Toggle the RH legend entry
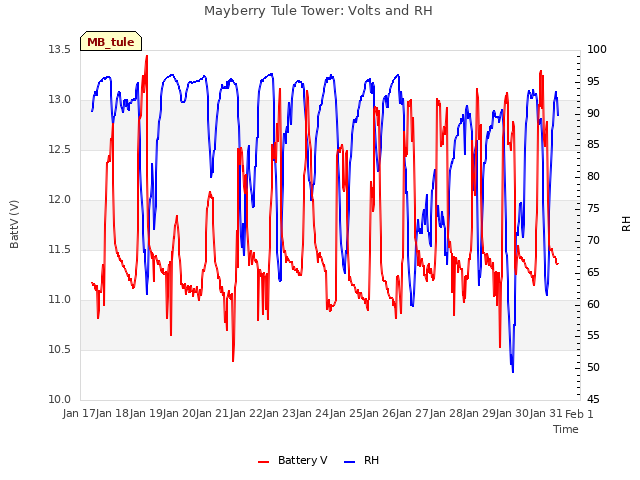Screen dimensions: 640x480 pyautogui.click(x=361, y=460)
